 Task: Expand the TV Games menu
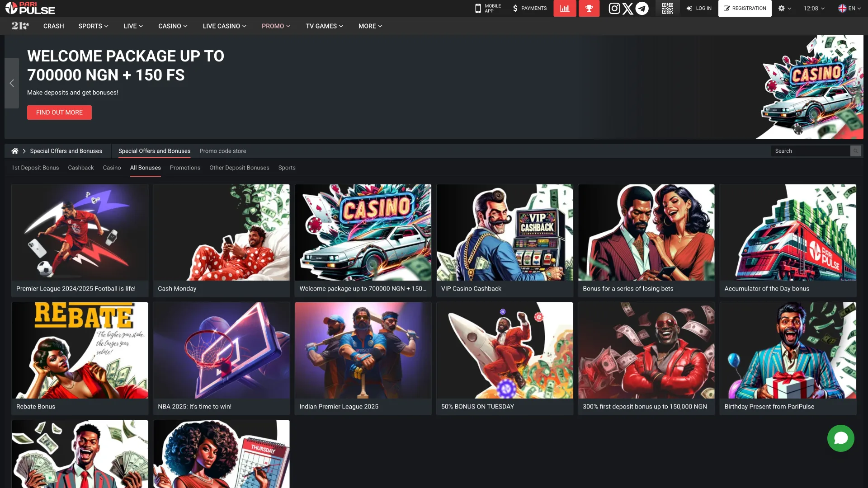[x=324, y=26]
